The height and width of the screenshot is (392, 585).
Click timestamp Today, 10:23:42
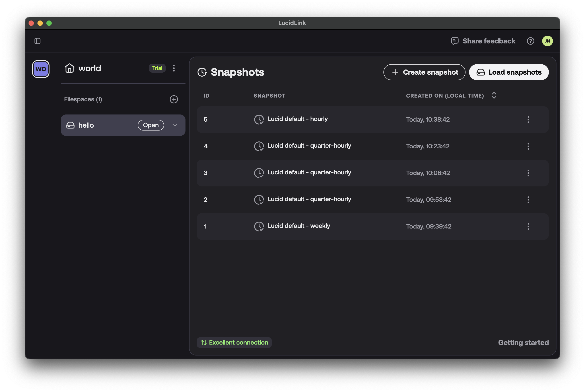tap(428, 146)
